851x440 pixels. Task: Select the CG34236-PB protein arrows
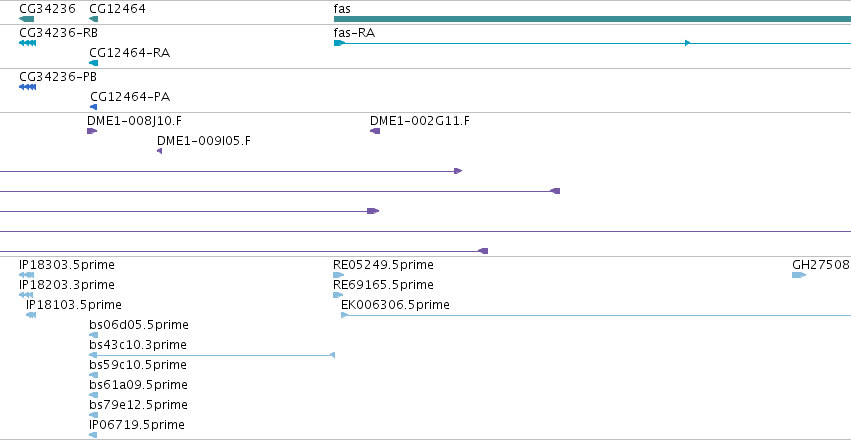[x=27, y=87]
